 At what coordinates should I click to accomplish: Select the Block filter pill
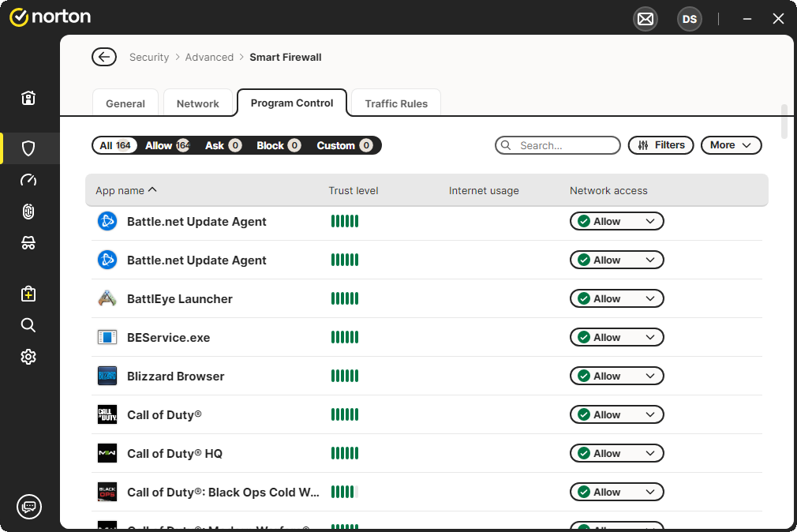(278, 145)
